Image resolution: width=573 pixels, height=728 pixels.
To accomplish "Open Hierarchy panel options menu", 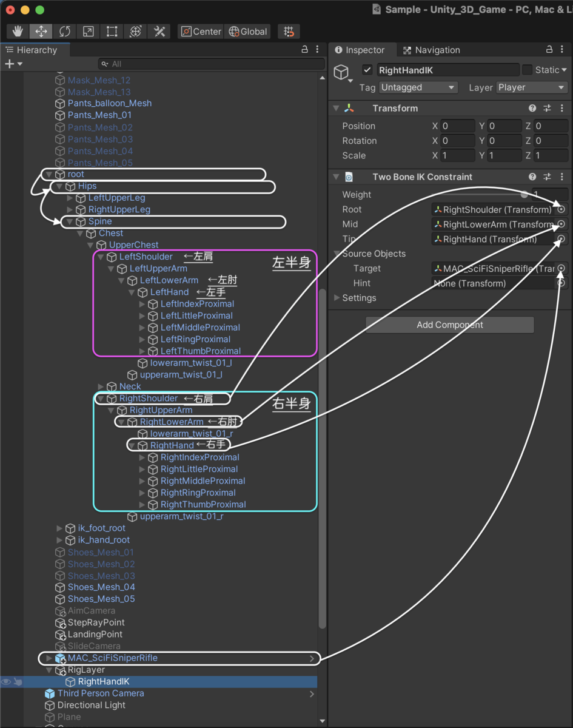I will [x=318, y=50].
